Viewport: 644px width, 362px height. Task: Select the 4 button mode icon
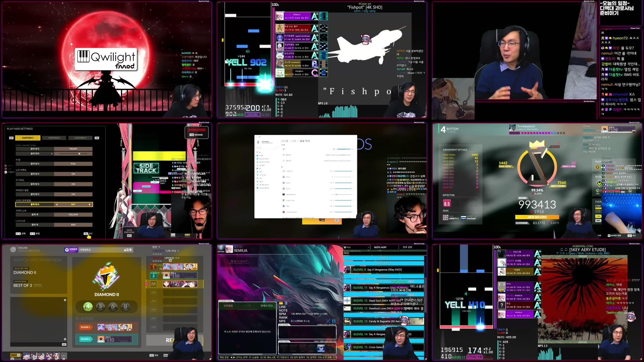pyautogui.click(x=88, y=306)
